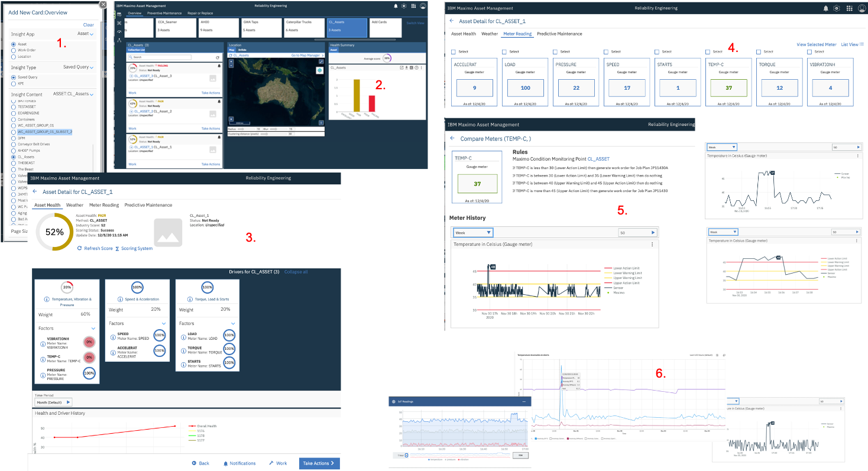The image size is (868, 471).
Task: Open the Insight Type Saved Query dropdown
Action: 79,67
